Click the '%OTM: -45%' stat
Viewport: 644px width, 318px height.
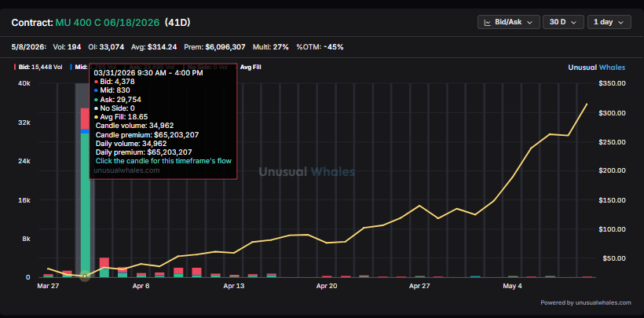point(320,47)
